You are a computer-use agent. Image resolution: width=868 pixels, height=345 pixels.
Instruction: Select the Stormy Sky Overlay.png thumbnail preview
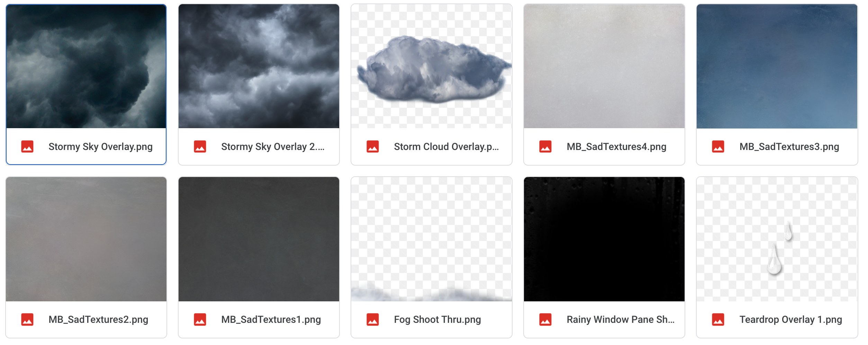tap(86, 66)
